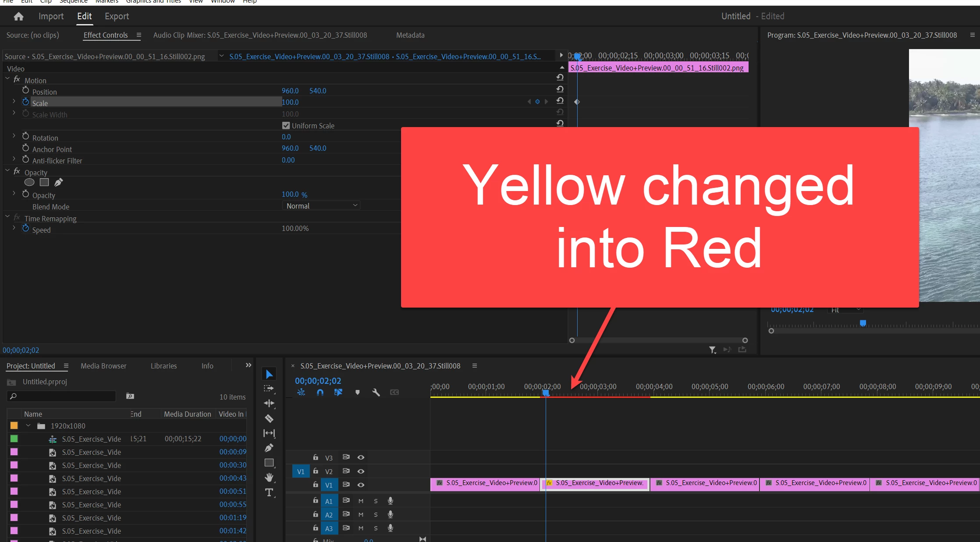Collapse the Motion effect section

click(x=7, y=78)
